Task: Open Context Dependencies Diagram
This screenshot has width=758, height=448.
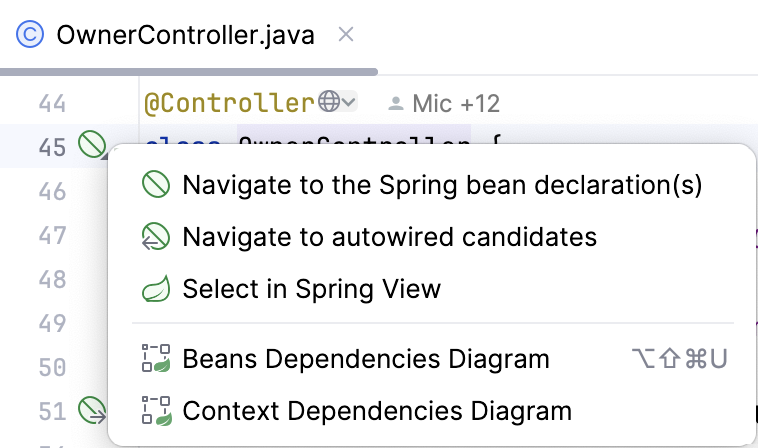Action: [x=377, y=410]
